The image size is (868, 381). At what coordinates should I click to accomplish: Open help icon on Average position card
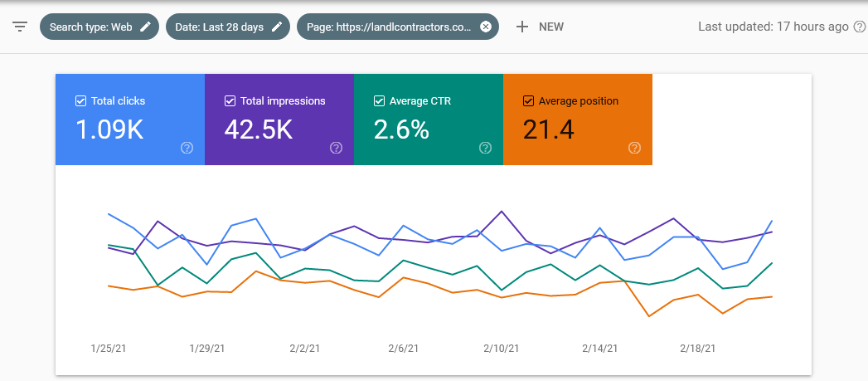click(634, 148)
